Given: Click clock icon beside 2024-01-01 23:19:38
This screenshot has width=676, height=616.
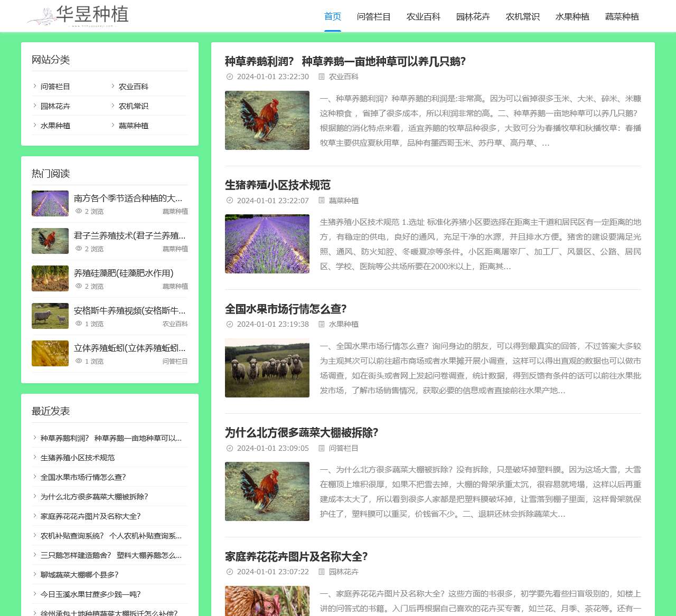Looking at the screenshot, I should [x=230, y=324].
